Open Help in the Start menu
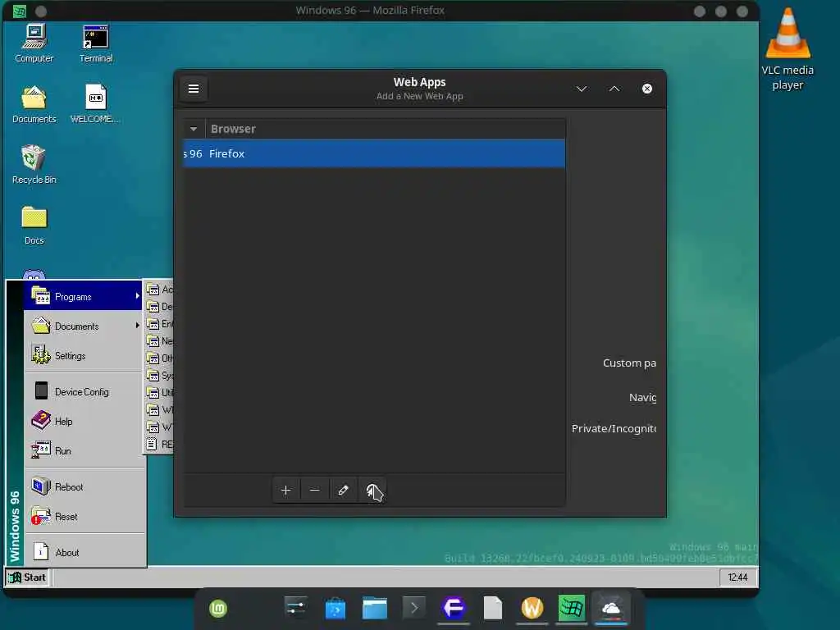Viewport: 840px width, 630px height. click(x=83, y=421)
